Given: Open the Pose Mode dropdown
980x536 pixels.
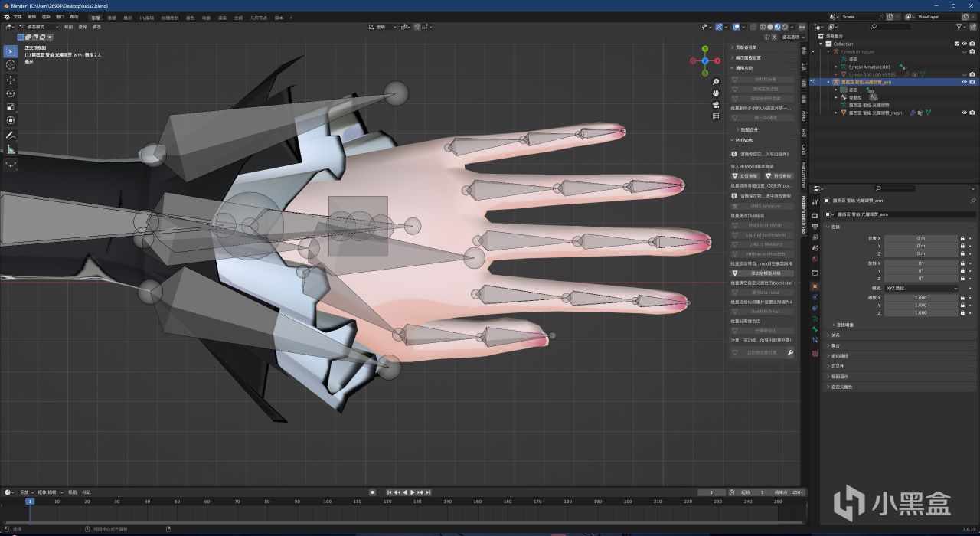Looking at the screenshot, I should pyautogui.click(x=38, y=27).
